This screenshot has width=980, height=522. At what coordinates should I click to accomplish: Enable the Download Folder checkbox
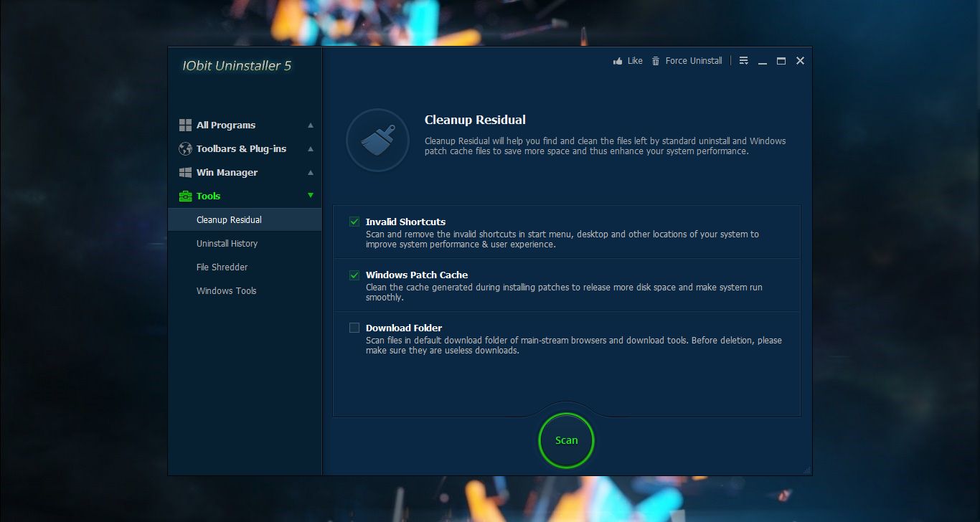tap(354, 328)
